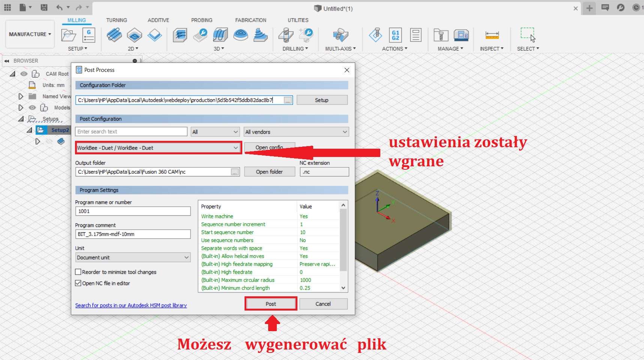The image size is (644, 360).
Task: Open the Setup Sheet icon in Actions
Action: click(x=416, y=35)
